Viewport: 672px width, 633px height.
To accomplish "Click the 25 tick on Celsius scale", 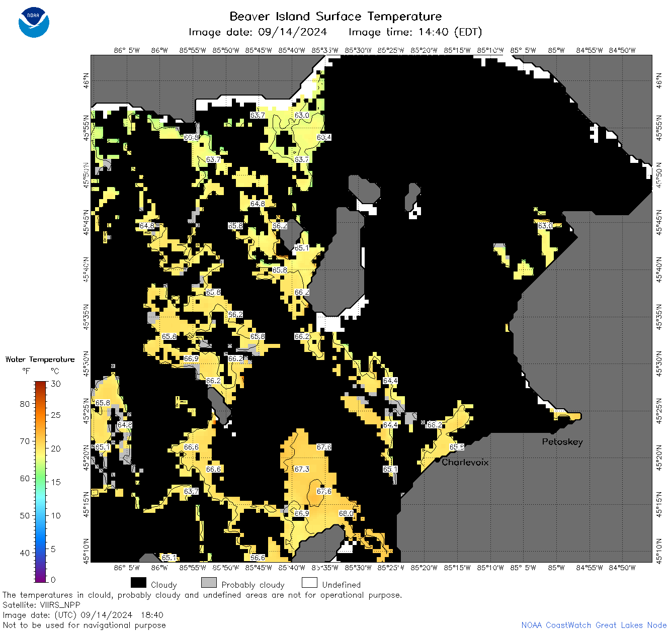I will [x=56, y=415].
